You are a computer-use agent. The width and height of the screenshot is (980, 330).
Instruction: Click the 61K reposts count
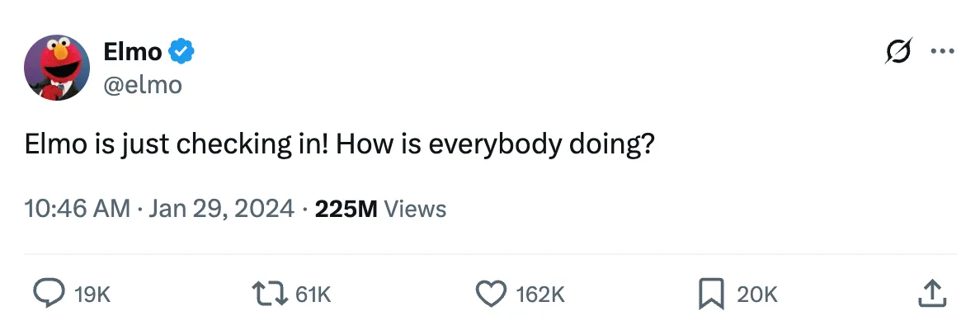[313, 294]
